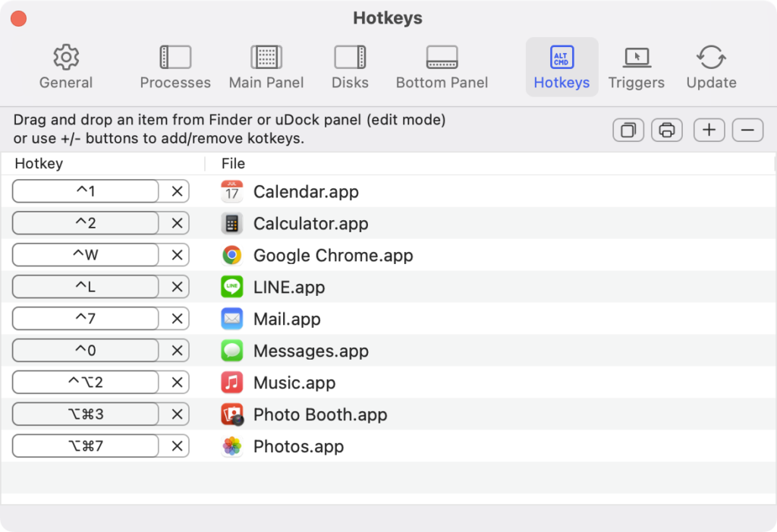This screenshot has width=777, height=532.
Task: Click the Photo Booth app icon
Action: 231,414
